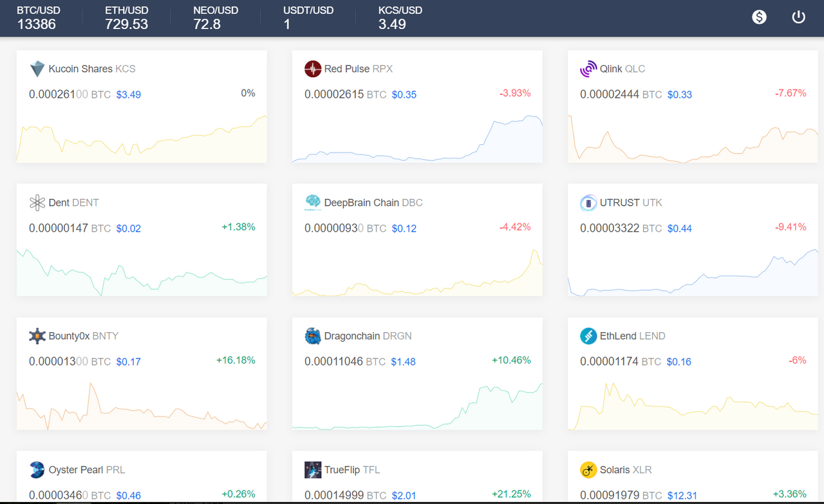Open the Oyster Pearl PRL title
This screenshot has height=504, width=824.
coord(87,470)
